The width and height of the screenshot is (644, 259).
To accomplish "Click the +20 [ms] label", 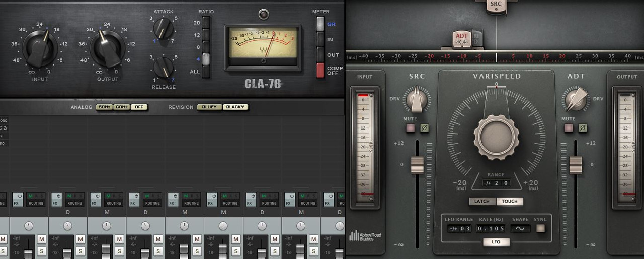I will (x=531, y=185).
